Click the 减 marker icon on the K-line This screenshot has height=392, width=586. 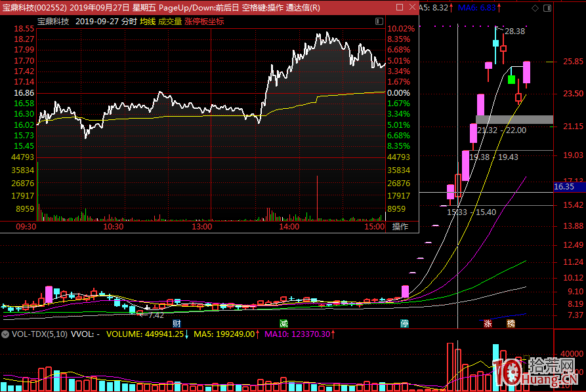tap(284, 323)
